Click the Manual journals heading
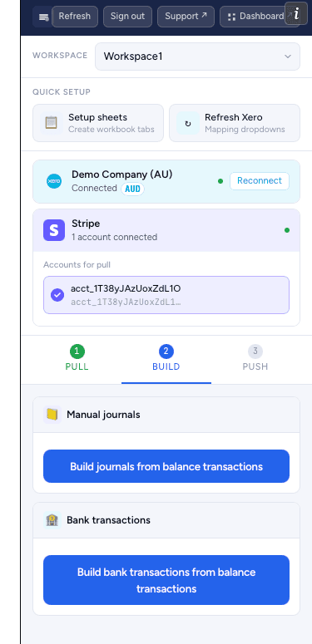312x644 pixels. (104, 415)
